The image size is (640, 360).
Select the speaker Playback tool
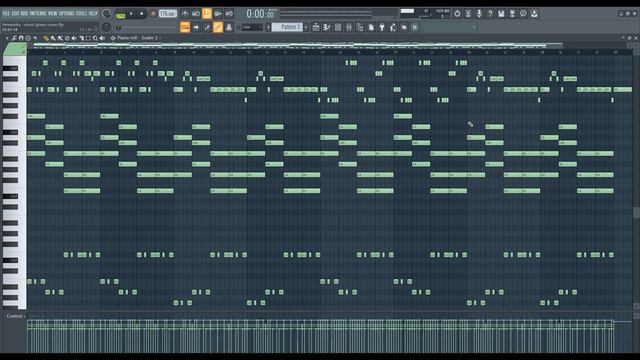pyautogui.click(x=102, y=38)
